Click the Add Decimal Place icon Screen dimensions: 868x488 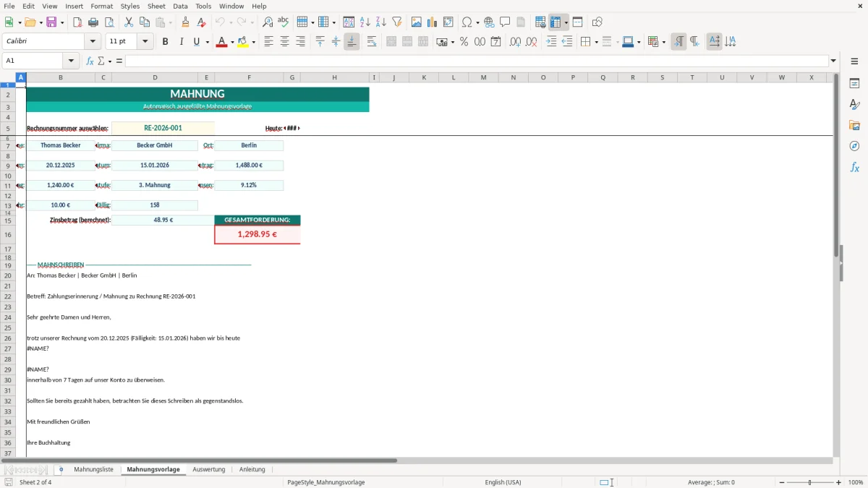[x=516, y=42]
